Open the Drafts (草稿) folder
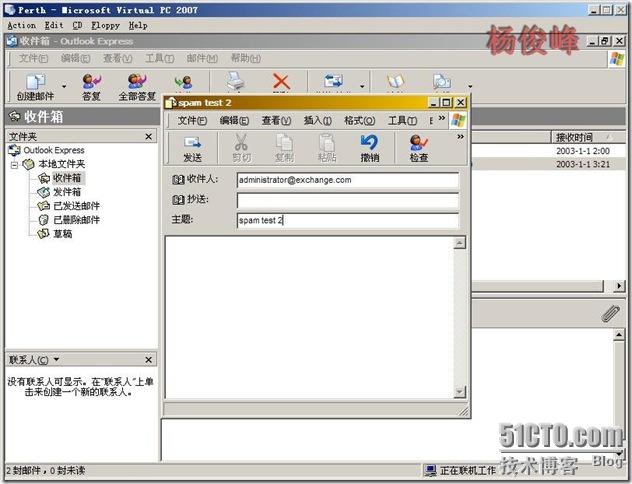 pyautogui.click(x=62, y=234)
